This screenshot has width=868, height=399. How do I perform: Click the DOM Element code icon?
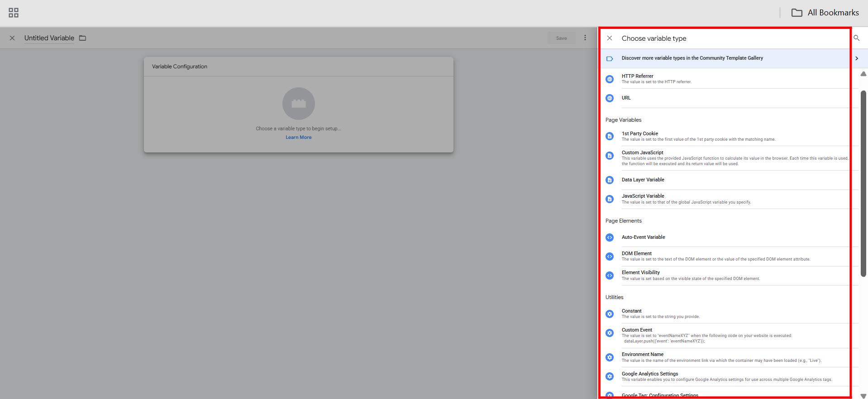[x=610, y=256]
